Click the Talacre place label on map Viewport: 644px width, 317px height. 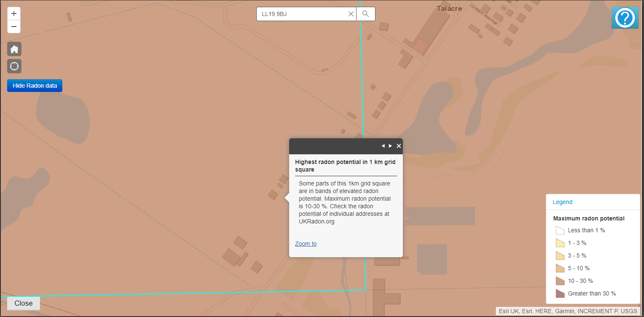449,8
